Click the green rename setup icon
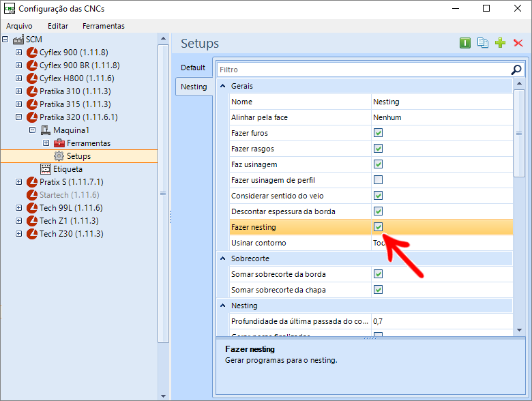532x401 pixels. click(x=465, y=43)
